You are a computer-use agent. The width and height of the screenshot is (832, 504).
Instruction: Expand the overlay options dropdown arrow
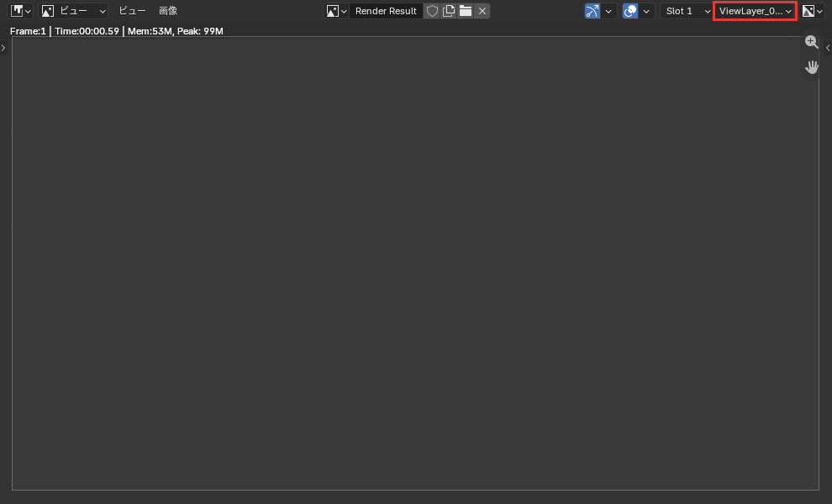pyautogui.click(x=646, y=11)
